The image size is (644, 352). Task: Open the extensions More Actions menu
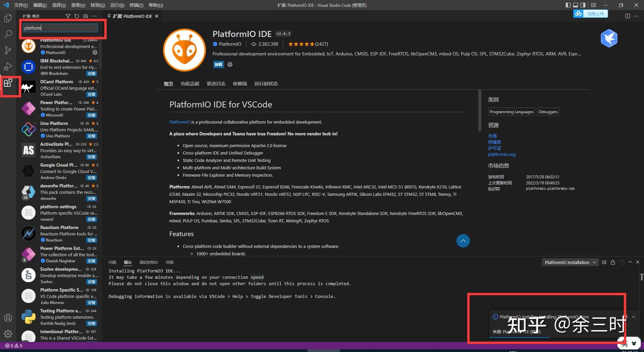(94, 16)
